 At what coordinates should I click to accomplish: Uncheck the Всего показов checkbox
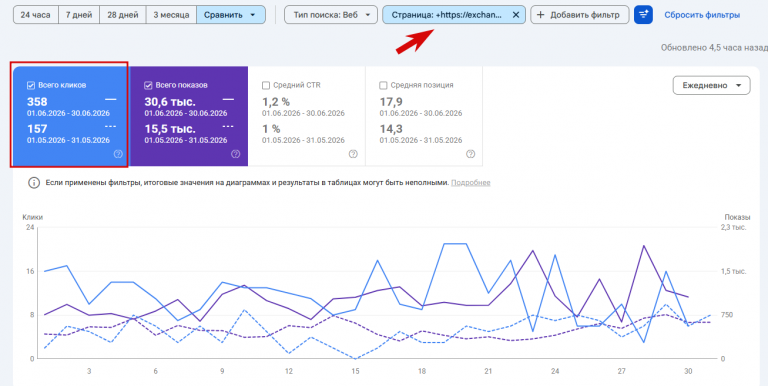(x=148, y=85)
